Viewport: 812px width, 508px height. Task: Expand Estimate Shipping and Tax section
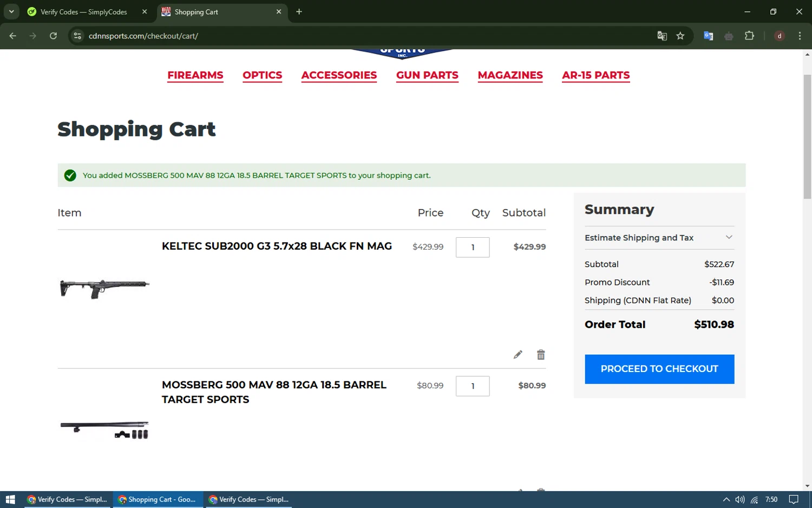pyautogui.click(x=659, y=238)
